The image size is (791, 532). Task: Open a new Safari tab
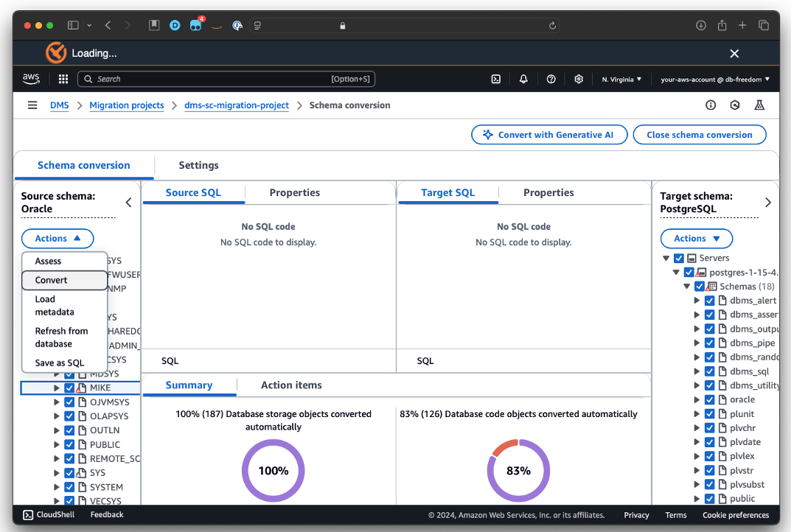click(742, 25)
